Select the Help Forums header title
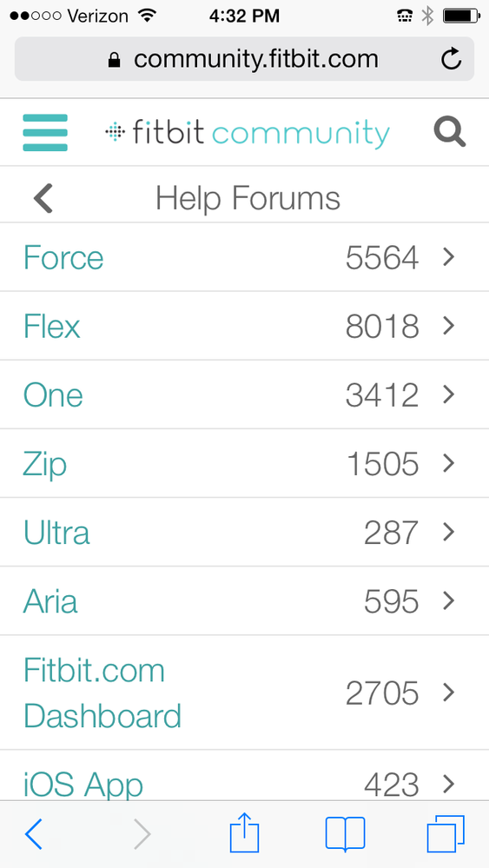Screen dimensions: 489x868 pos(248,198)
